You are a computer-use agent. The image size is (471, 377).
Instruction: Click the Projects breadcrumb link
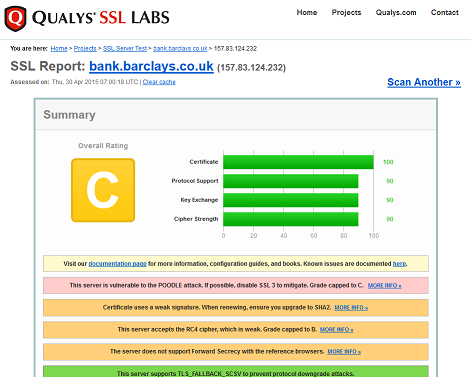pyautogui.click(x=85, y=49)
